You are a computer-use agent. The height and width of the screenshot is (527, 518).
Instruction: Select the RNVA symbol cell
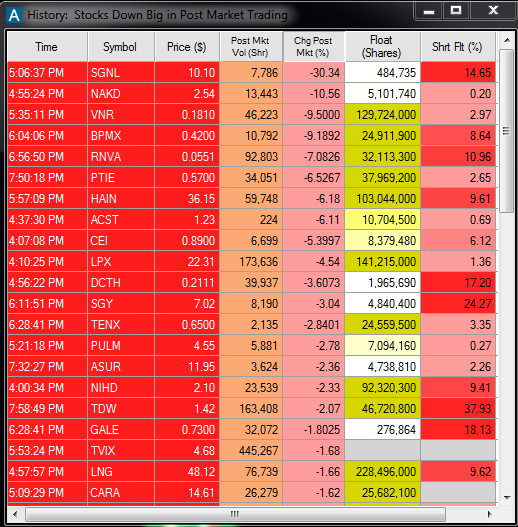tap(121, 157)
